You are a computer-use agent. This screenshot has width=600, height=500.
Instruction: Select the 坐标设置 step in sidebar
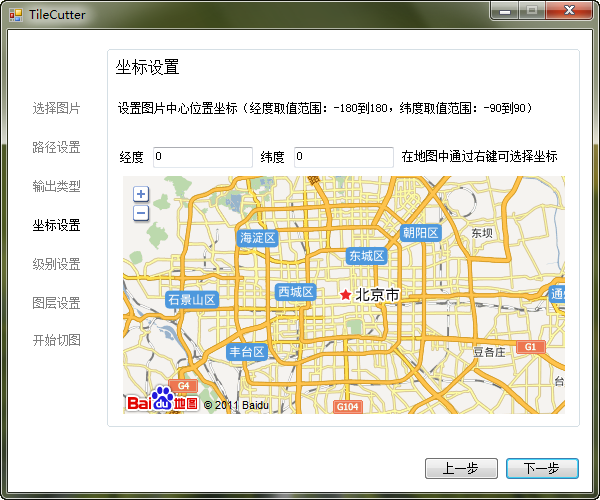click(56, 225)
